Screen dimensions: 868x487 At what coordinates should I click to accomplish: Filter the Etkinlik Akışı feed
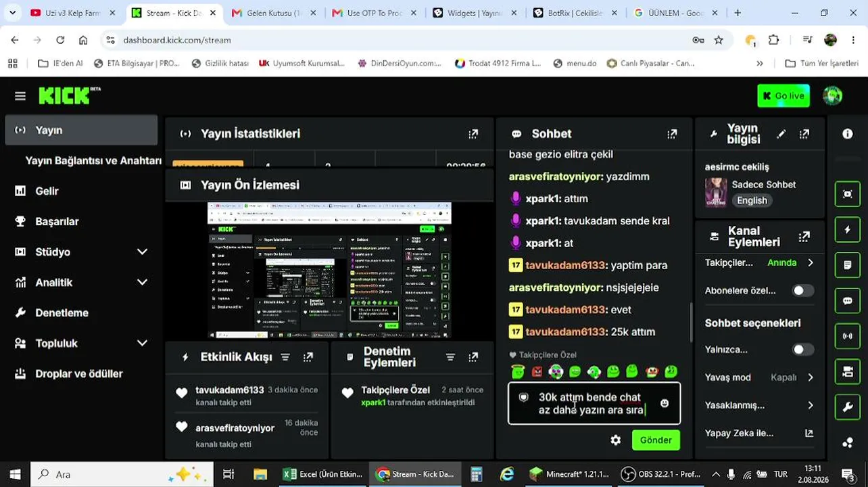285,357
